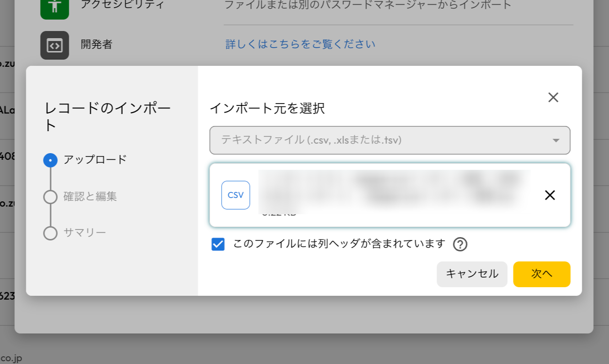Remove the uploaded CSV file
This screenshot has width=609, height=364.
(x=550, y=195)
